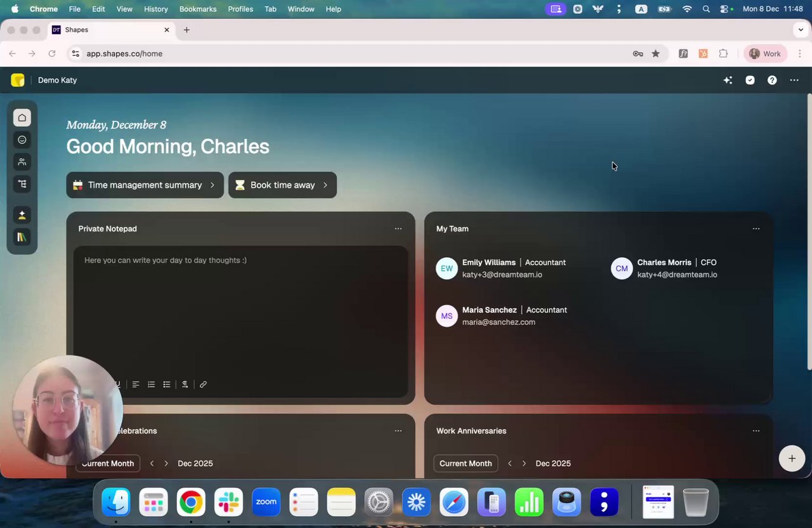The image size is (812, 528).
Task: Open Chrome three-dot menu
Action: pyautogui.click(x=799, y=54)
